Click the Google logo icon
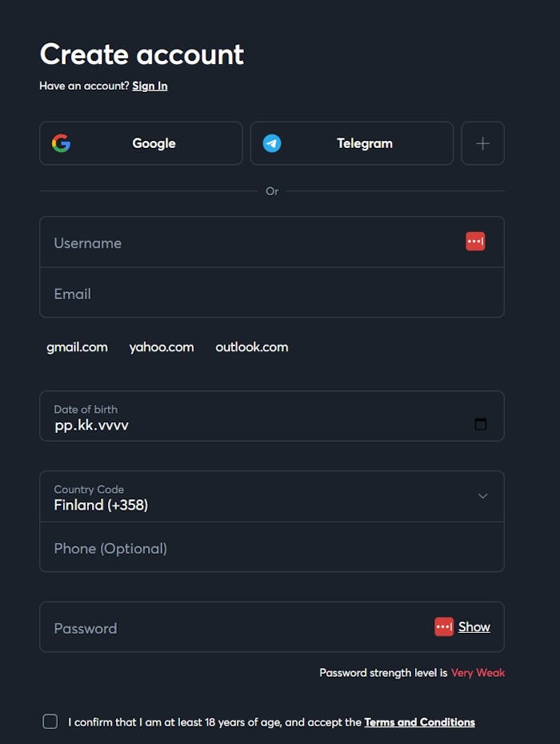560x744 pixels. coord(62,143)
